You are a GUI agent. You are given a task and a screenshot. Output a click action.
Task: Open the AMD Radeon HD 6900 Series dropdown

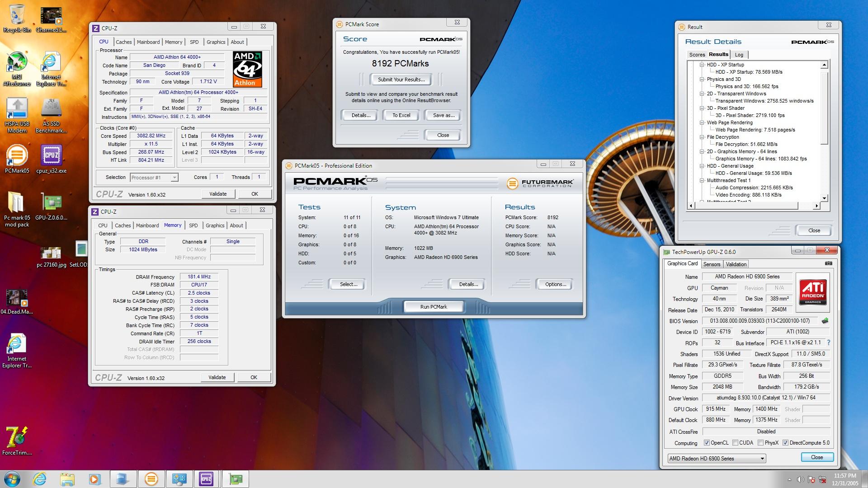(717, 458)
